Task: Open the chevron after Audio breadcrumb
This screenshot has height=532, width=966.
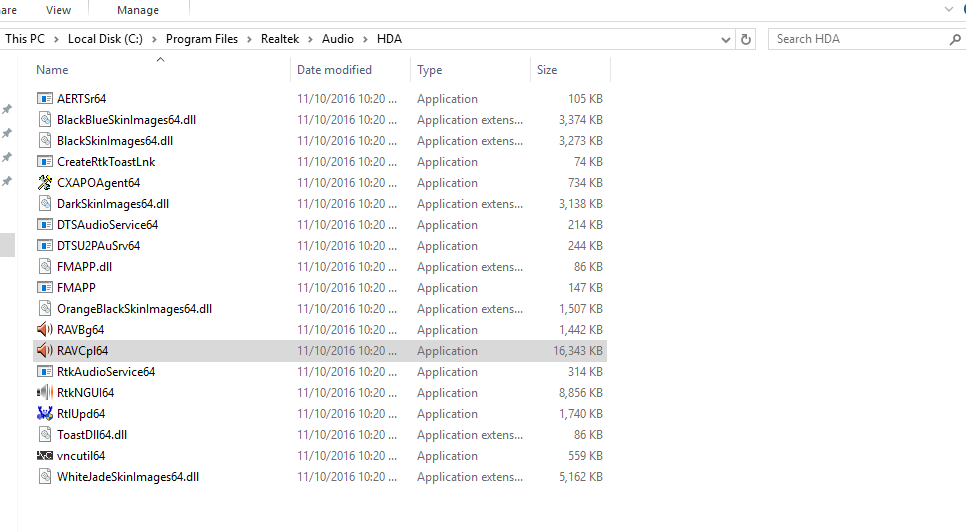Action: 365,39
